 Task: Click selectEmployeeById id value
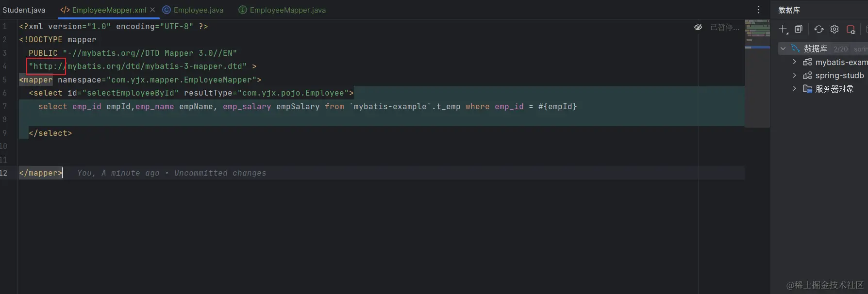pyautogui.click(x=131, y=93)
